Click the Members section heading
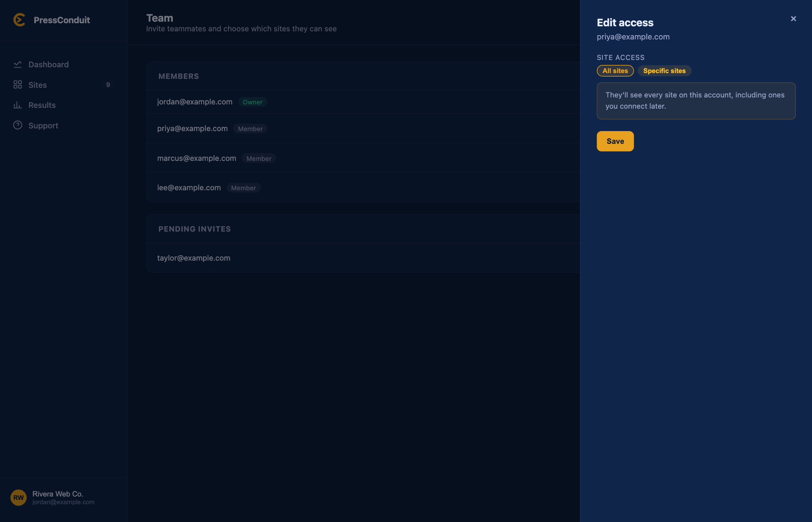 point(179,76)
